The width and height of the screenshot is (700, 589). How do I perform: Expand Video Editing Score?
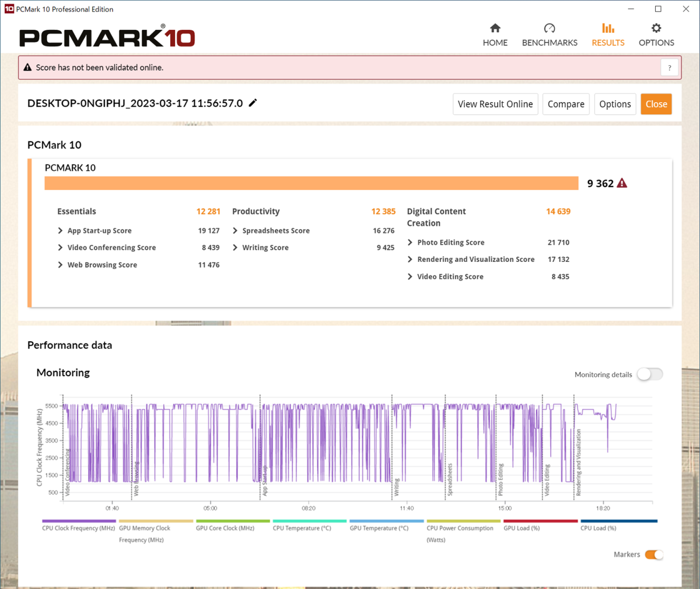(x=410, y=276)
